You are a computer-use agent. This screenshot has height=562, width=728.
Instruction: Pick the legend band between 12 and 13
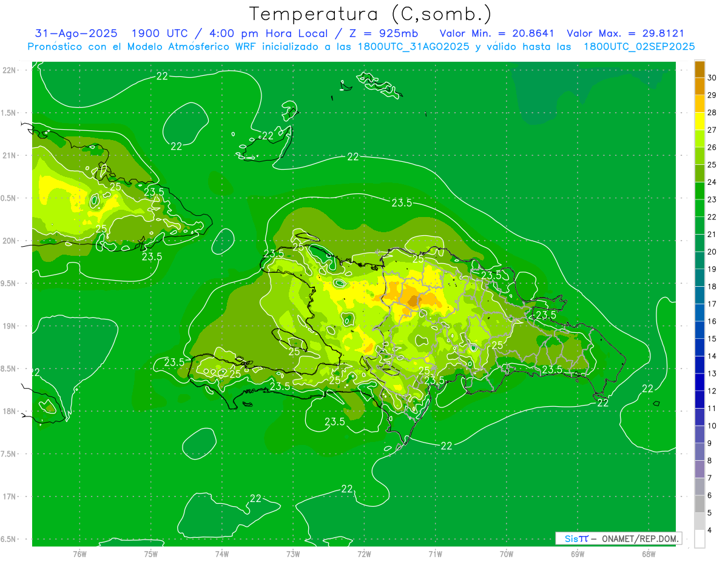699,383
